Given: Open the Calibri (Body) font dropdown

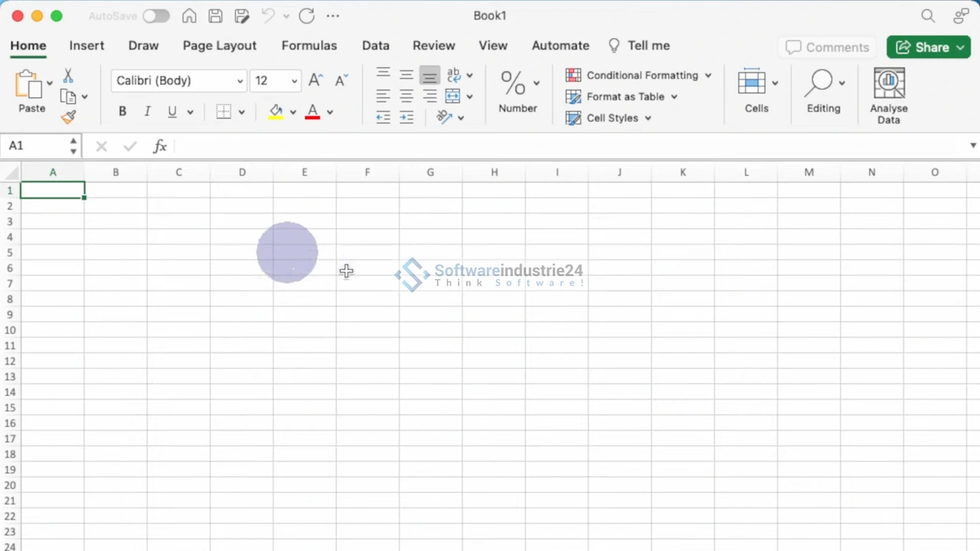Looking at the screenshot, I should pyautogui.click(x=179, y=80).
